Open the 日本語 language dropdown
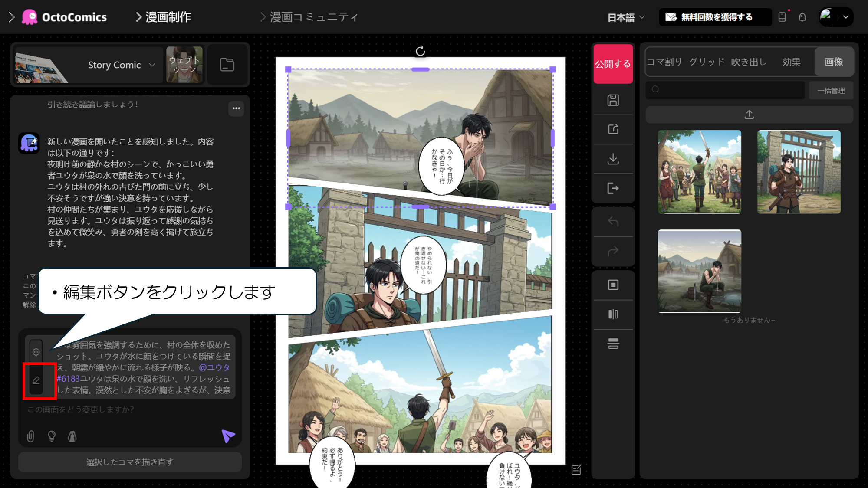The height and width of the screenshot is (488, 868). pyautogui.click(x=626, y=18)
